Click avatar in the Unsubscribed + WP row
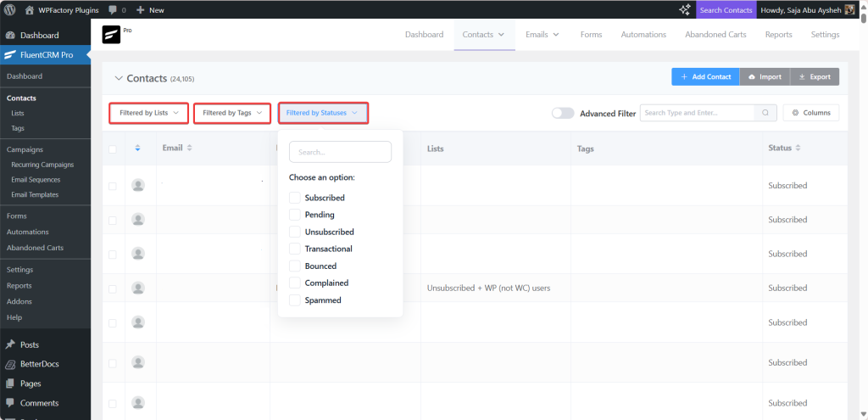The width and height of the screenshot is (868, 420). click(x=138, y=288)
